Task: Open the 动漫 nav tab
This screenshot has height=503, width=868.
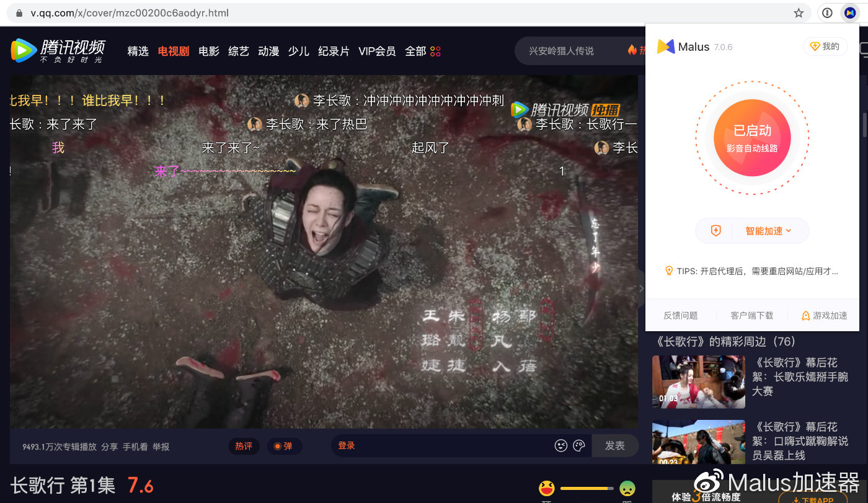Action: click(x=268, y=51)
